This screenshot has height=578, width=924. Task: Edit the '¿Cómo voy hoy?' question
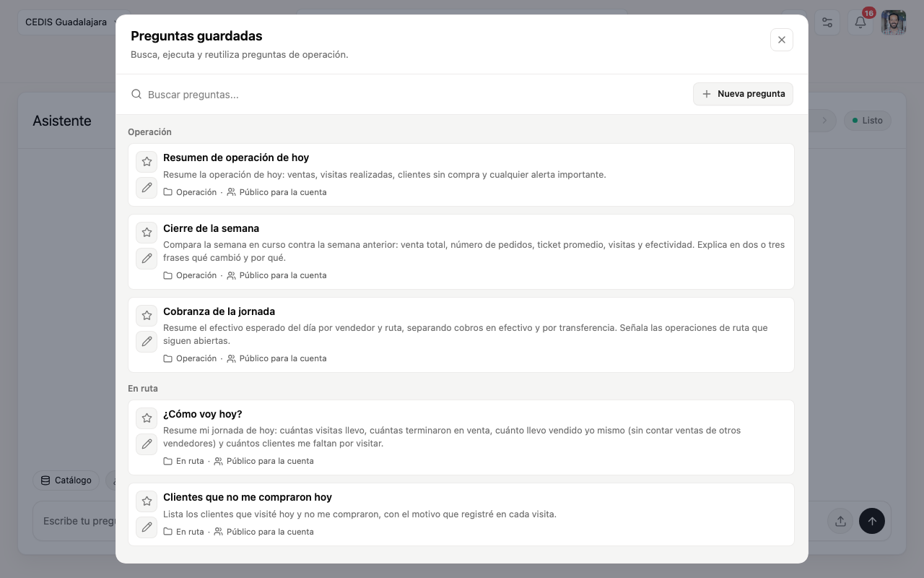(147, 444)
